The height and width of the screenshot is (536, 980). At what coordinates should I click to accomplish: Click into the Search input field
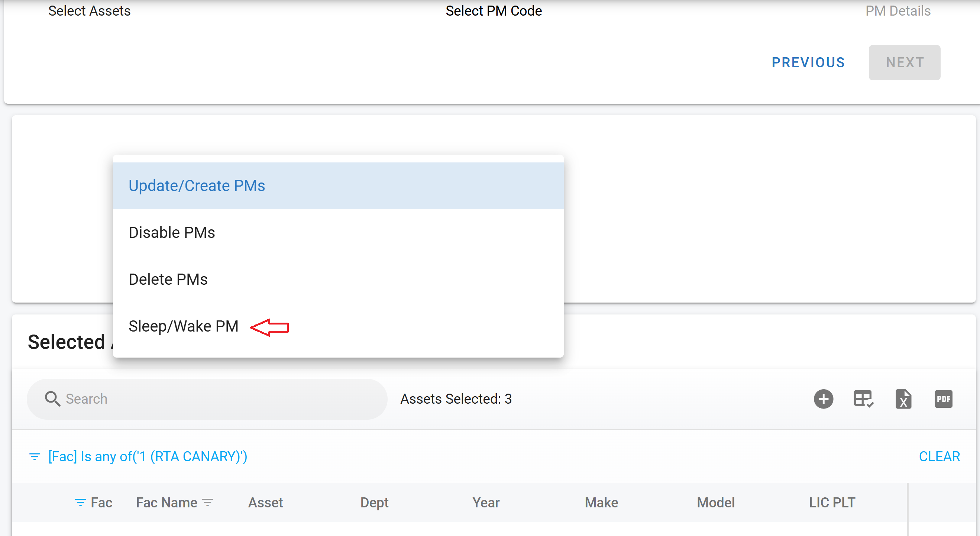click(221, 399)
